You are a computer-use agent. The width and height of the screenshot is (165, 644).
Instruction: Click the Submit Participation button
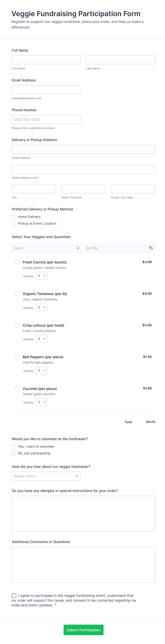click(83, 630)
